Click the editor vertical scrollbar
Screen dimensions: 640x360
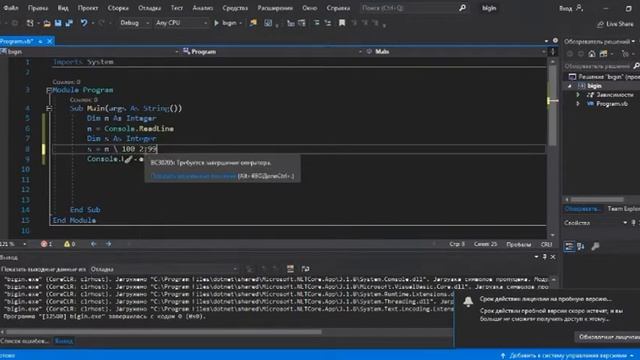(552, 106)
